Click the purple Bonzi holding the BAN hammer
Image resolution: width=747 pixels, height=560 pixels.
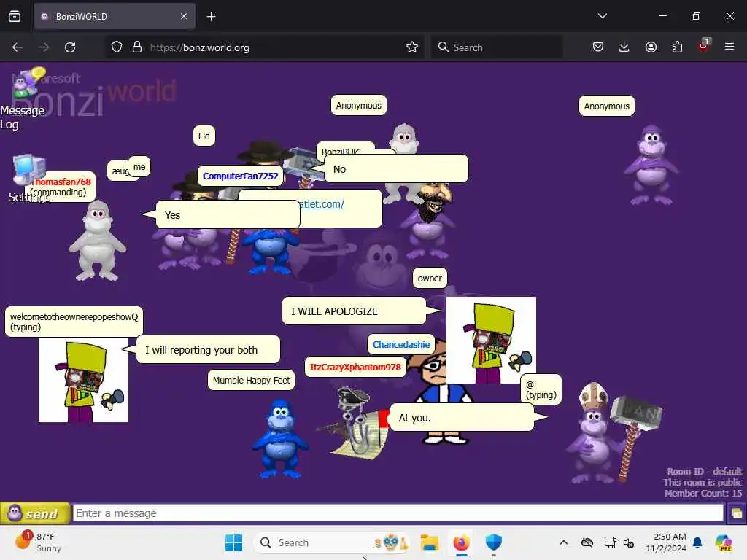click(614, 433)
